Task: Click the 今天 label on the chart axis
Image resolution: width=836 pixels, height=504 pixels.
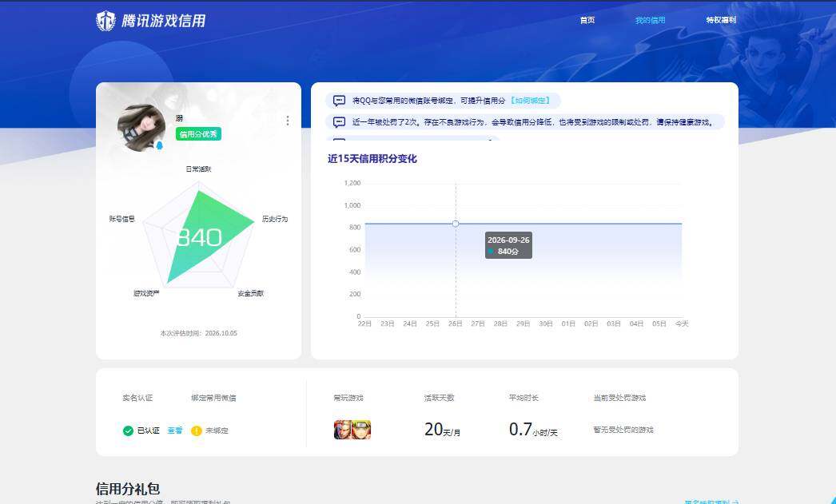Action: [x=682, y=324]
